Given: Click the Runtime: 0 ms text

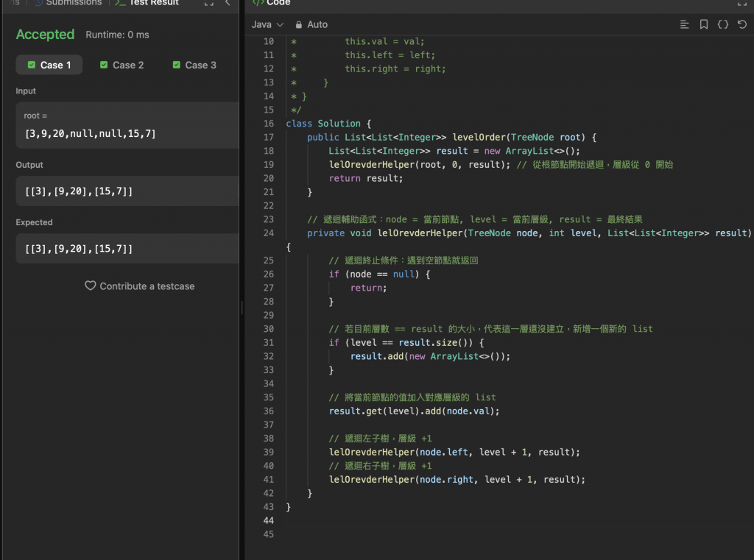Looking at the screenshot, I should point(117,35).
